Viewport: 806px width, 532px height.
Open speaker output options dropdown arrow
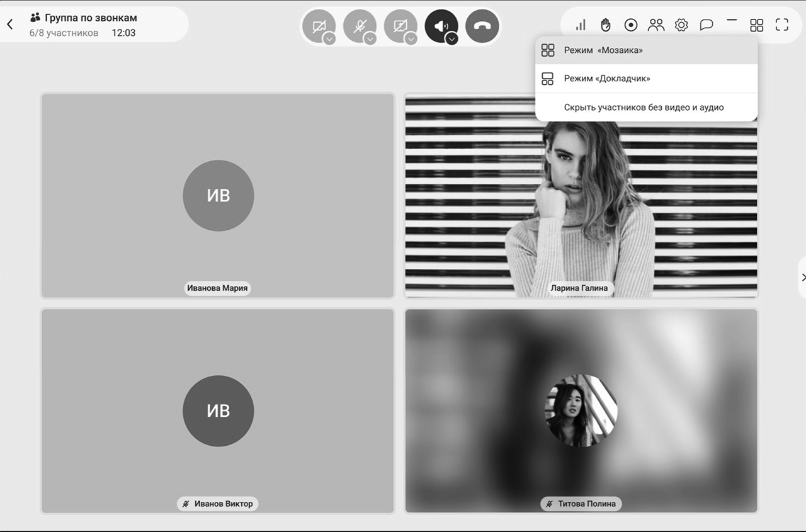click(451, 39)
